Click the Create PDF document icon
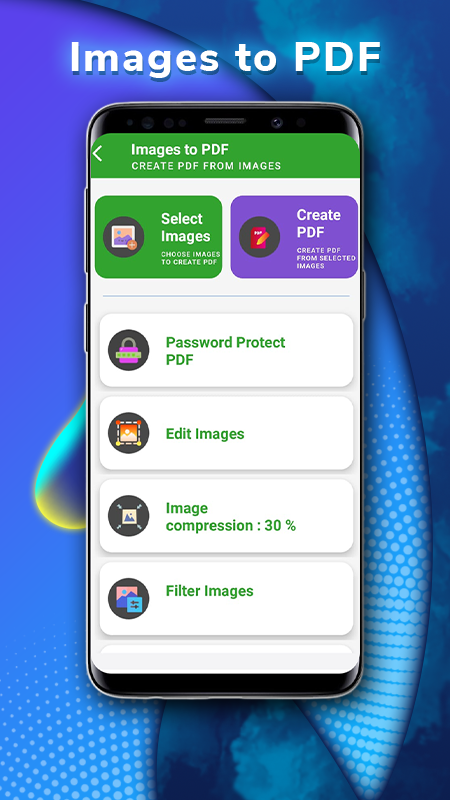The height and width of the screenshot is (800, 450). pos(259,237)
